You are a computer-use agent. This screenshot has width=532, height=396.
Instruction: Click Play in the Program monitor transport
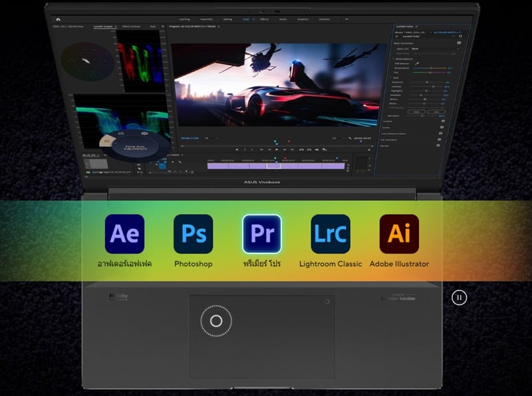click(277, 150)
